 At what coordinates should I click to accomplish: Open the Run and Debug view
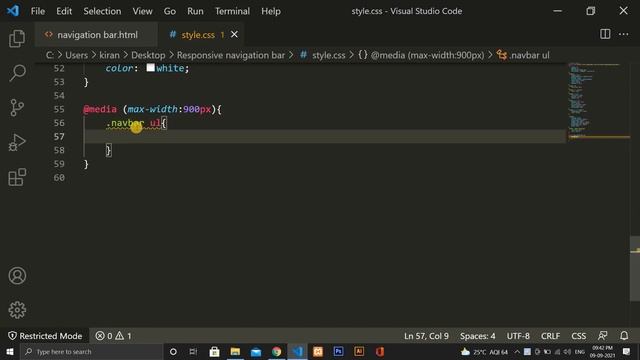coord(17,142)
